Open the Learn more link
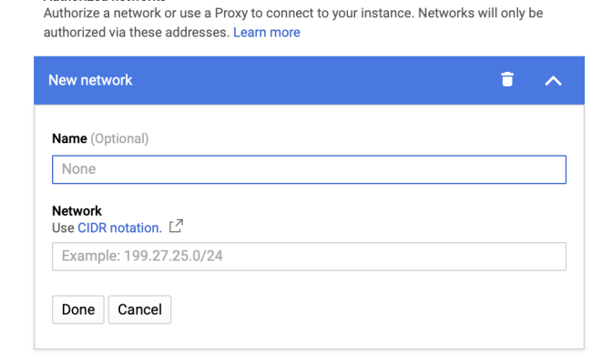The height and width of the screenshot is (364, 592). [x=267, y=32]
